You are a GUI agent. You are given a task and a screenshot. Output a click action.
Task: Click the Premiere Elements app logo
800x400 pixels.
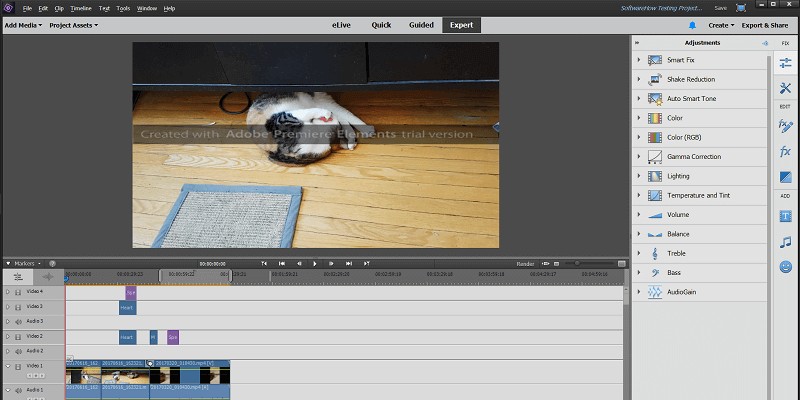pyautogui.click(x=8, y=8)
